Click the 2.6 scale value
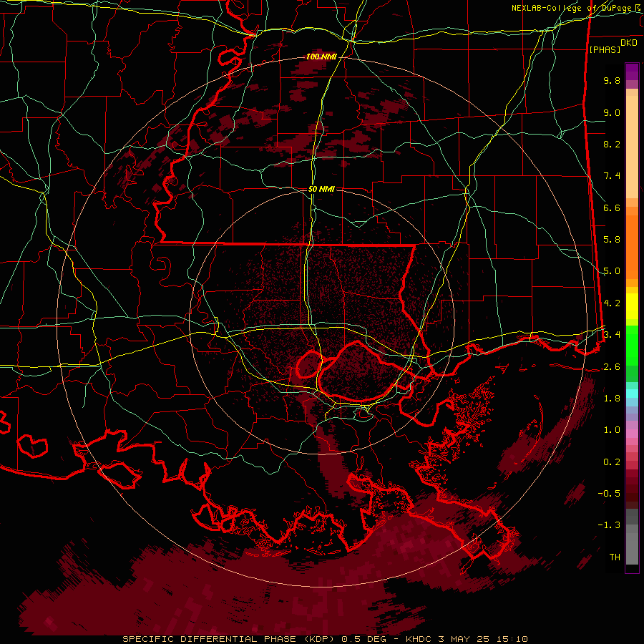The width and height of the screenshot is (644, 644). [x=612, y=366]
